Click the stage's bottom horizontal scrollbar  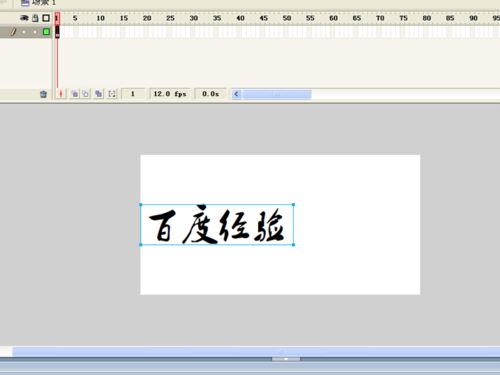[x=256, y=351]
